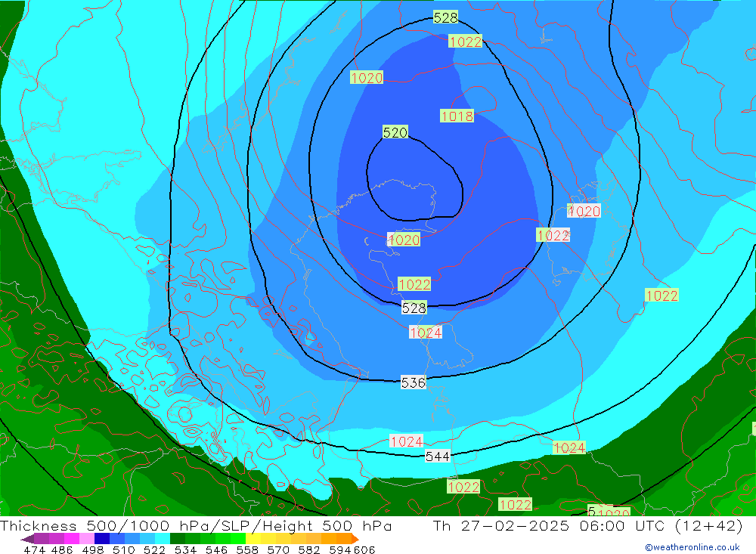This screenshot has height=554, width=756.
Task: Click the legend value 594
Action: point(339,549)
